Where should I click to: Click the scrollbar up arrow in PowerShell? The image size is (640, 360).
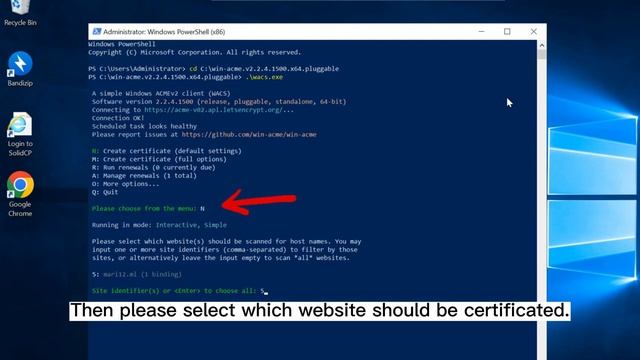coord(542,45)
